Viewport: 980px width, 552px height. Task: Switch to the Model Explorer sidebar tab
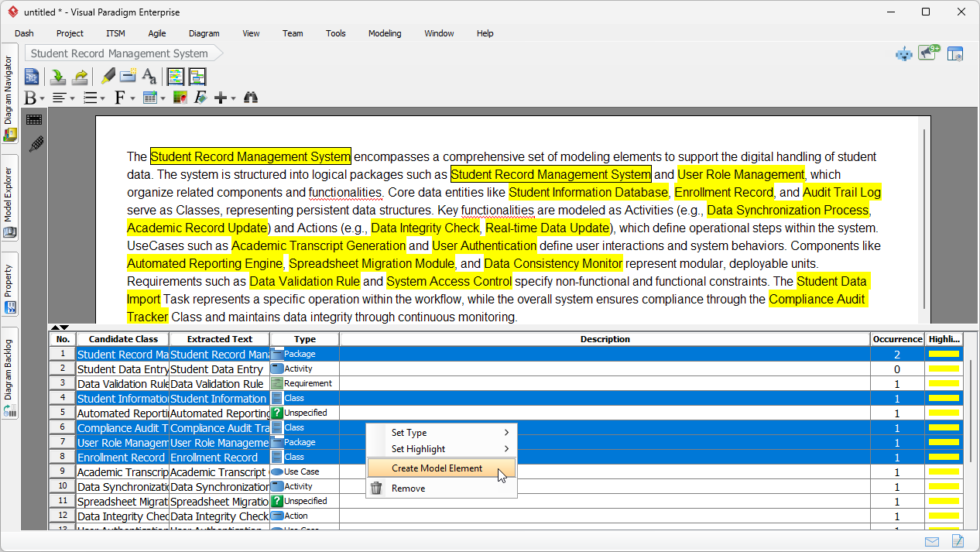click(x=9, y=194)
